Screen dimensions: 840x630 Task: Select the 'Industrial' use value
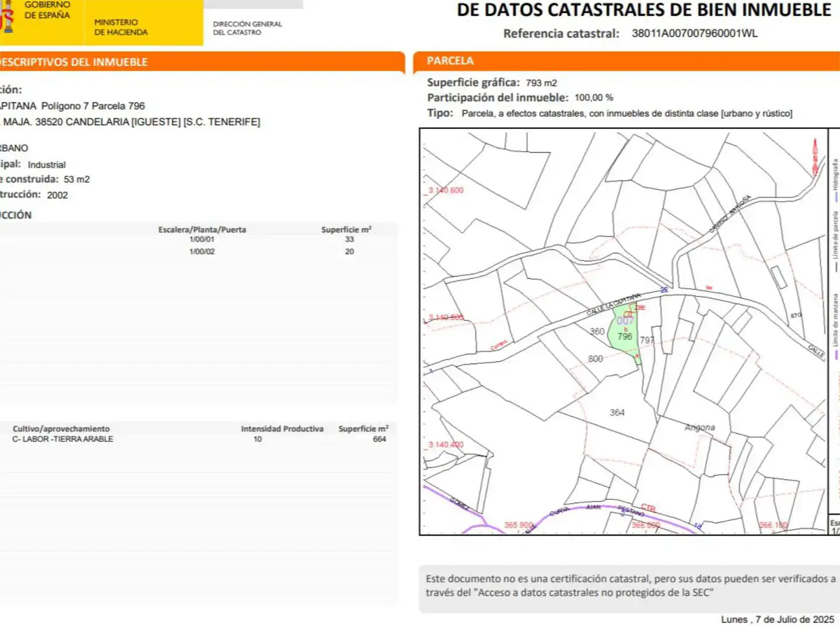pyautogui.click(x=47, y=164)
